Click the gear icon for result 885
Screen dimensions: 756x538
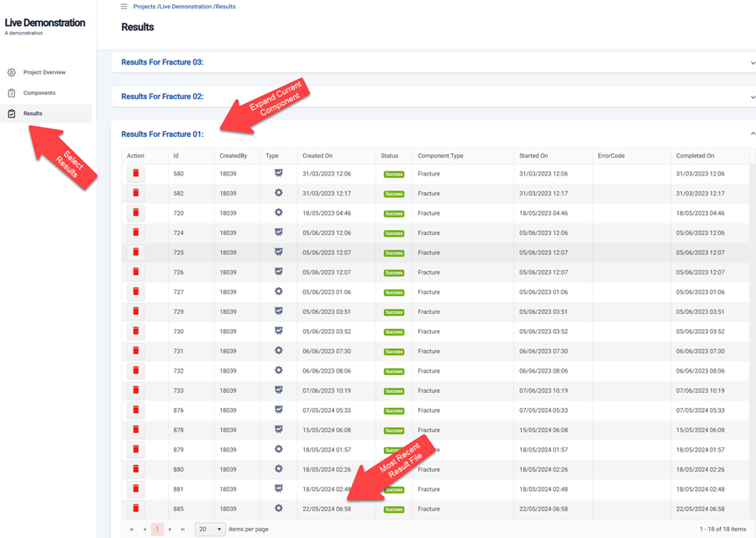pyautogui.click(x=278, y=509)
